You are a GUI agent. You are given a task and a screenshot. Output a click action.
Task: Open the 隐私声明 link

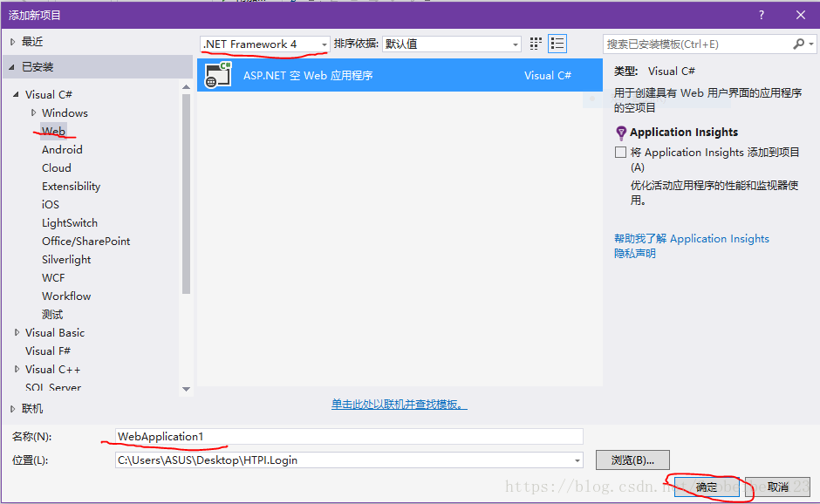coord(634,254)
